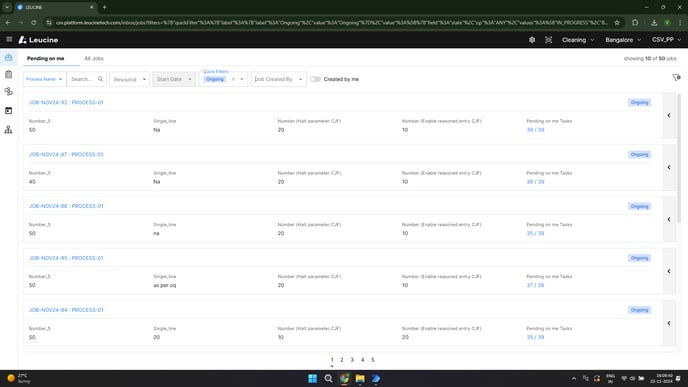Open the Resource dropdown
Image resolution: width=688 pixels, height=387 pixels.
tap(129, 79)
